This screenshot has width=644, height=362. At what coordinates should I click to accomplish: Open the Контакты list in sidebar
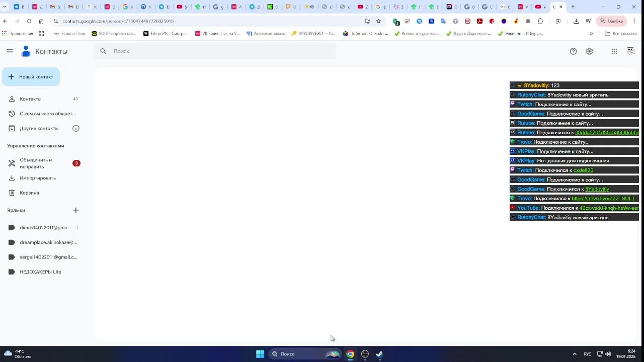[43, 99]
